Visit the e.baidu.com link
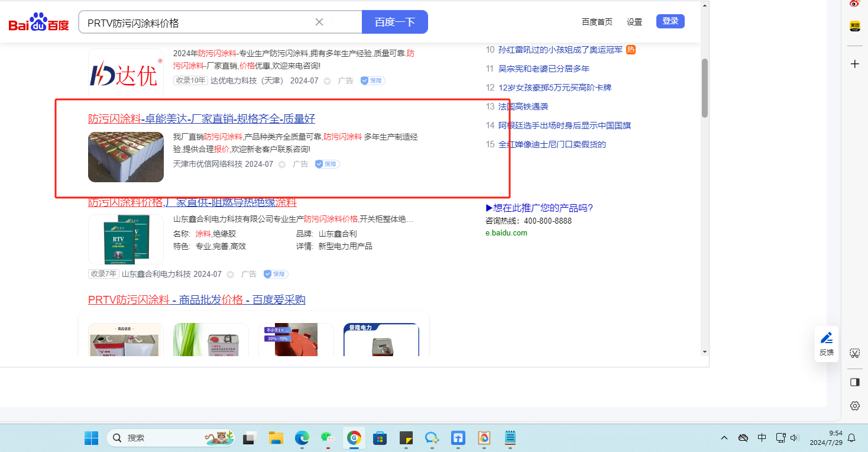Viewport: 868px width, 452px height. click(x=506, y=233)
